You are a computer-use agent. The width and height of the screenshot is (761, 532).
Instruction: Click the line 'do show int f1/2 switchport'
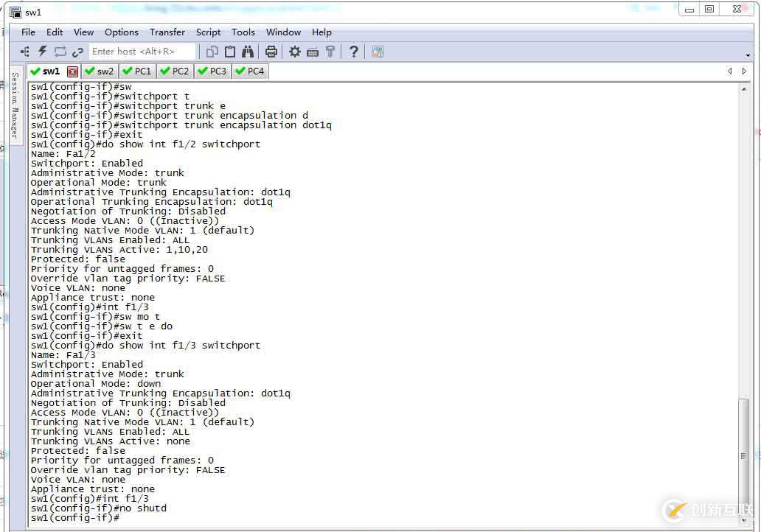(145, 144)
